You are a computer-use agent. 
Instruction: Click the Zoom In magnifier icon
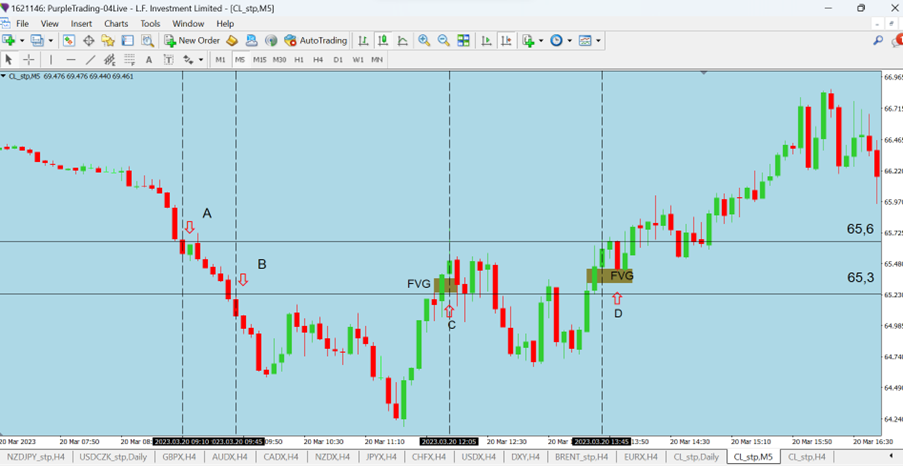pyautogui.click(x=424, y=41)
